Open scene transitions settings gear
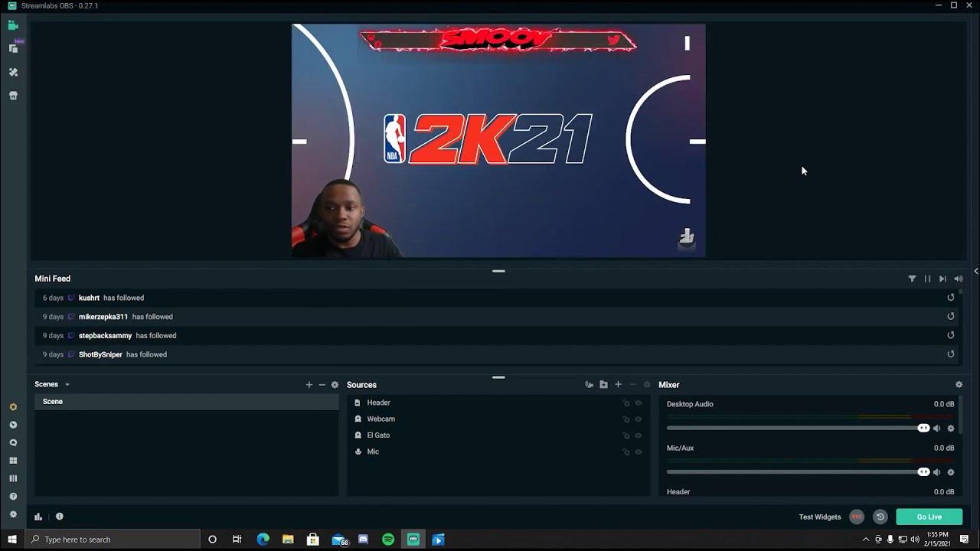Viewport: 980px width, 551px height. (x=335, y=385)
